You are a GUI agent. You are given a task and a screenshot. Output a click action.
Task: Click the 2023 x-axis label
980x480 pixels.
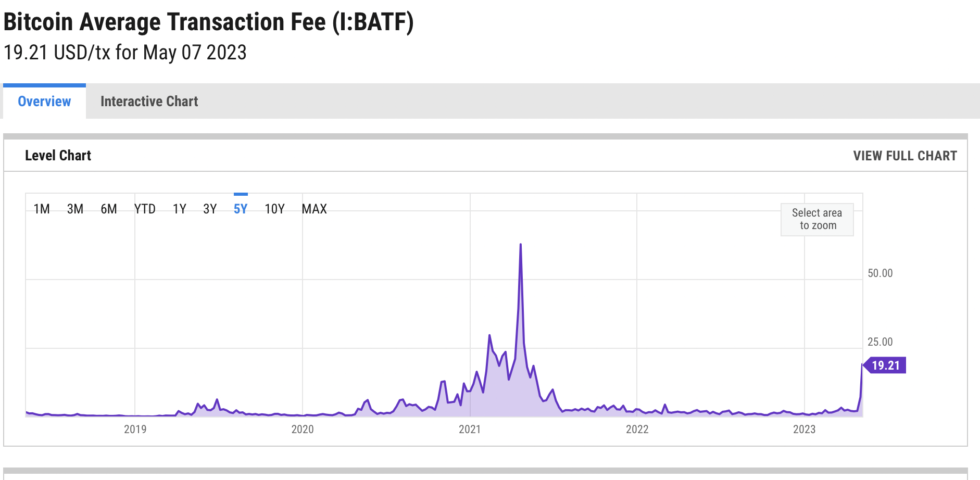804,429
